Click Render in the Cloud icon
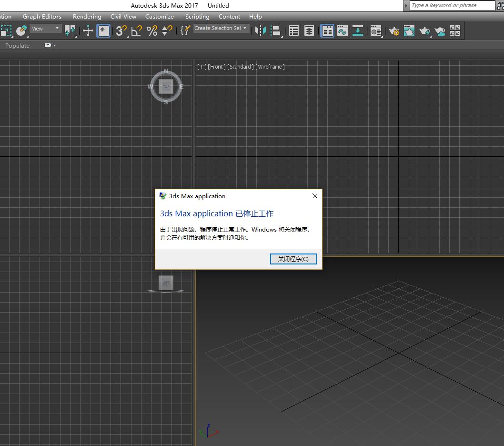Image resolution: width=504 pixels, height=446 pixels. click(x=440, y=31)
